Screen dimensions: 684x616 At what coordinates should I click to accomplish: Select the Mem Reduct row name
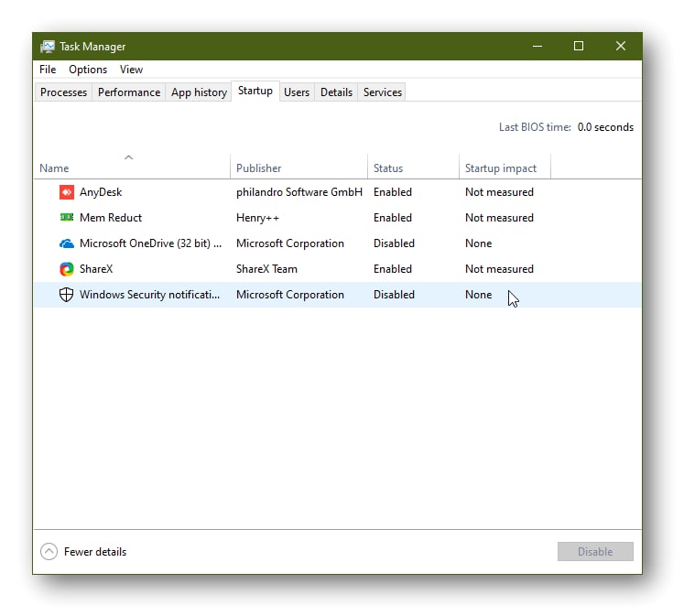click(111, 218)
